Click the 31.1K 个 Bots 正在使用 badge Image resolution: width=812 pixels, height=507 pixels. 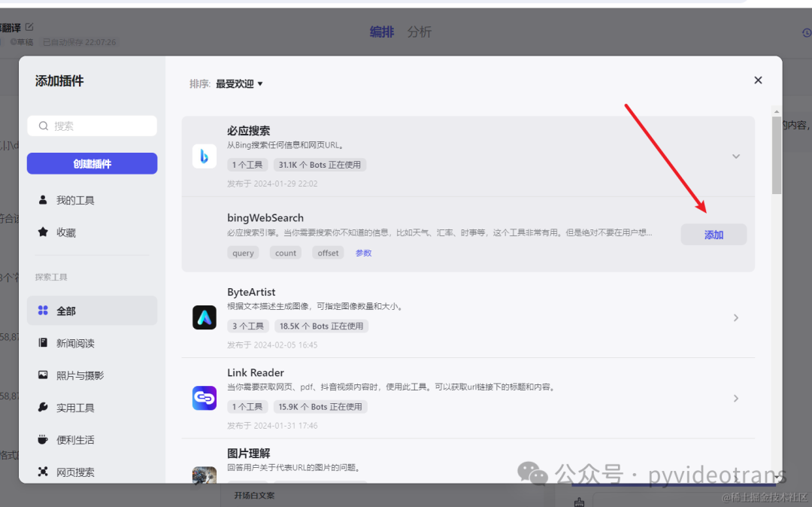[320, 165]
